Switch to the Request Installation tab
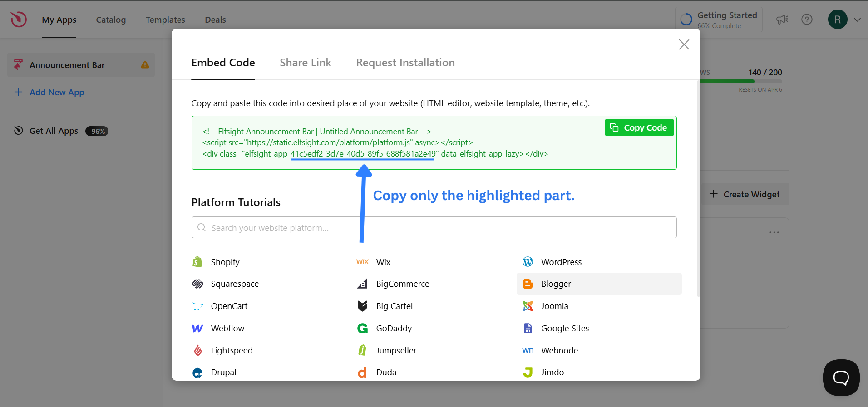Image resolution: width=868 pixels, height=407 pixels. point(405,63)
